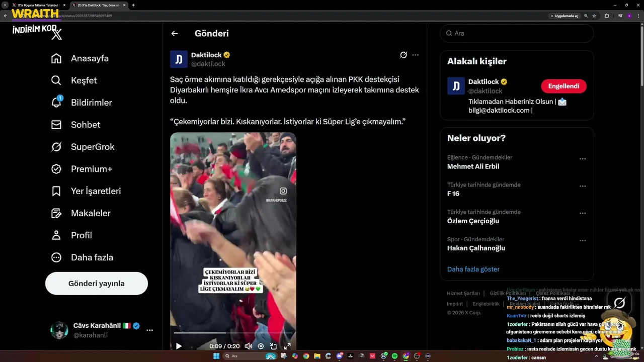This screenshot has width=644, height=362.
Task: Open options for F 16 trend
Action: 583,186
